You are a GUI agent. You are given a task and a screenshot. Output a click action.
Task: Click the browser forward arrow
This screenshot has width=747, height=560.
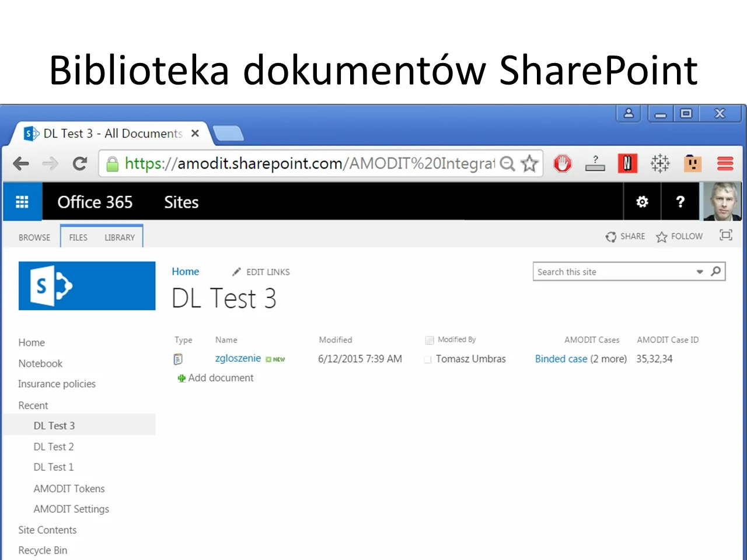pyautogui.click(x=50, y=164)
